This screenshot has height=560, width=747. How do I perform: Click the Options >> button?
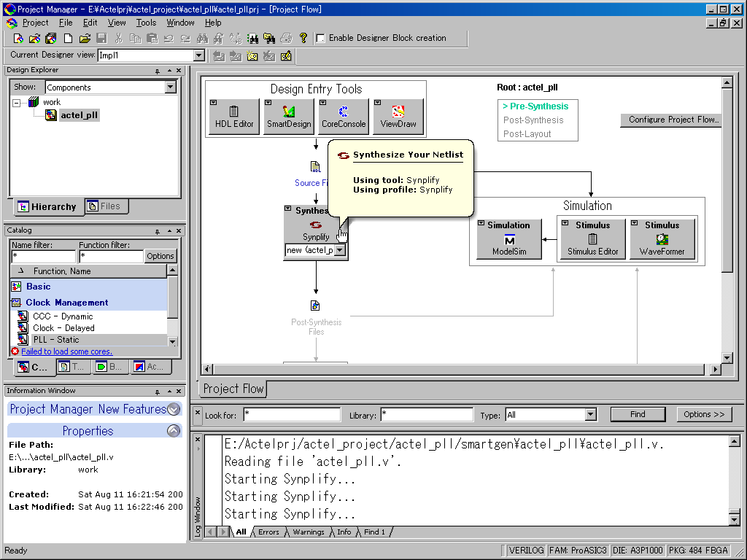point(704,414)
